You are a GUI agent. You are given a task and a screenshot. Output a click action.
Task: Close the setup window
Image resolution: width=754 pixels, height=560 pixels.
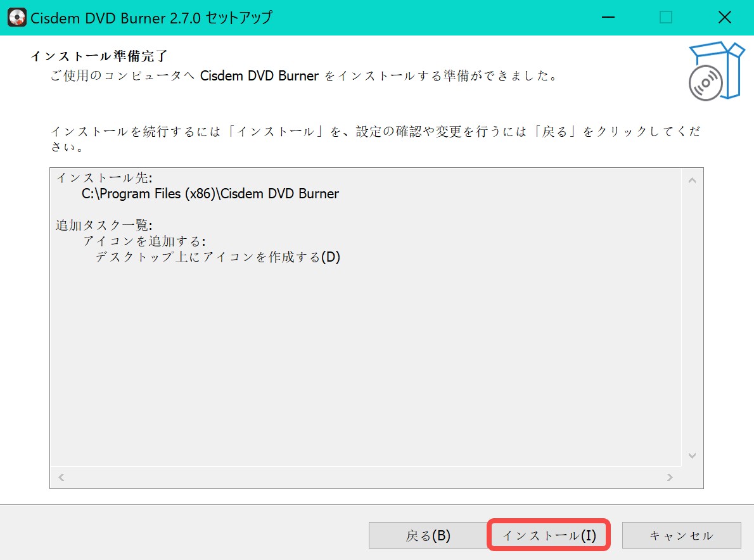click(725, 17)
